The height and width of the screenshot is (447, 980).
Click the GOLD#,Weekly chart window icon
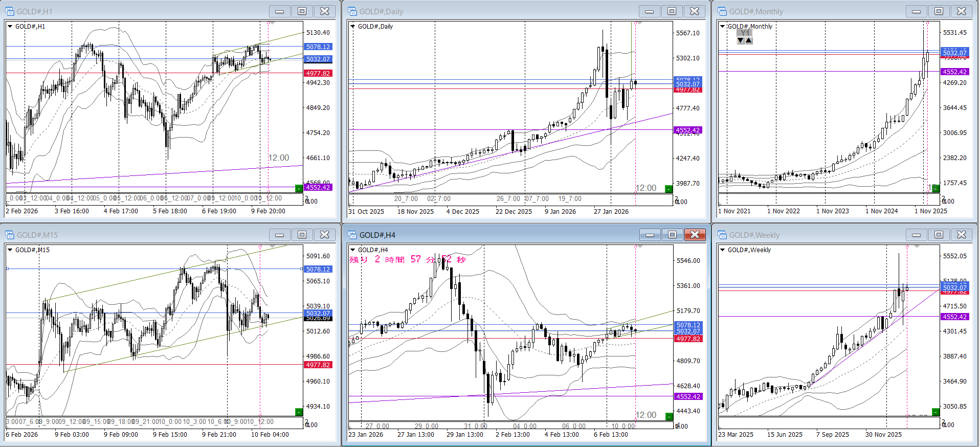tap(722, 235)
